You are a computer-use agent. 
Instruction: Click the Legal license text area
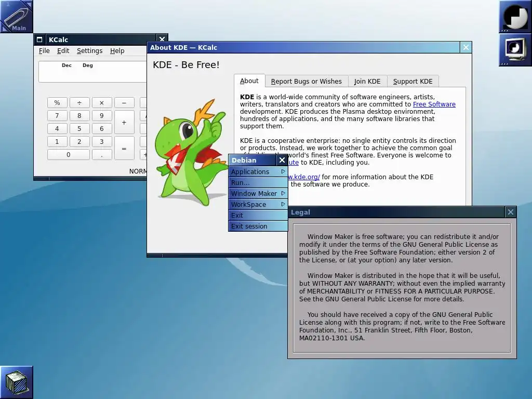(402, 288)
